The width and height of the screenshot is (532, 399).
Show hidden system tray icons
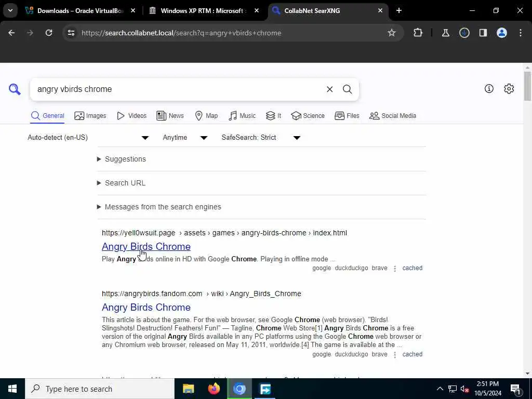[440, 389]
